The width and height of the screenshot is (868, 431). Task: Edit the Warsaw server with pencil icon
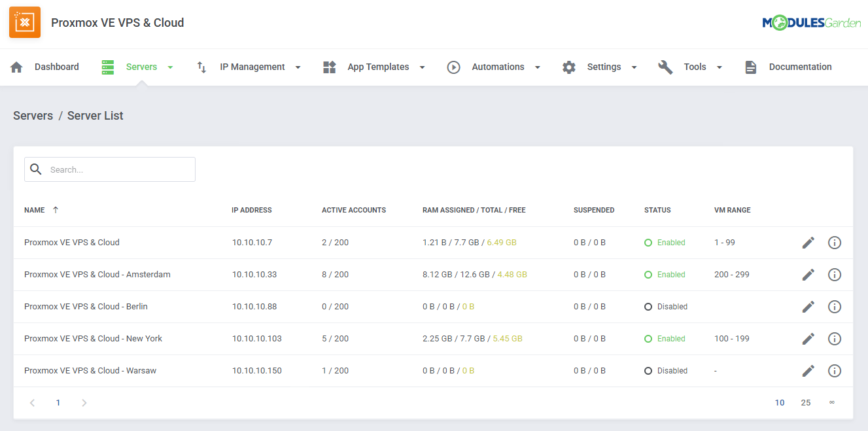click(808, 371)
